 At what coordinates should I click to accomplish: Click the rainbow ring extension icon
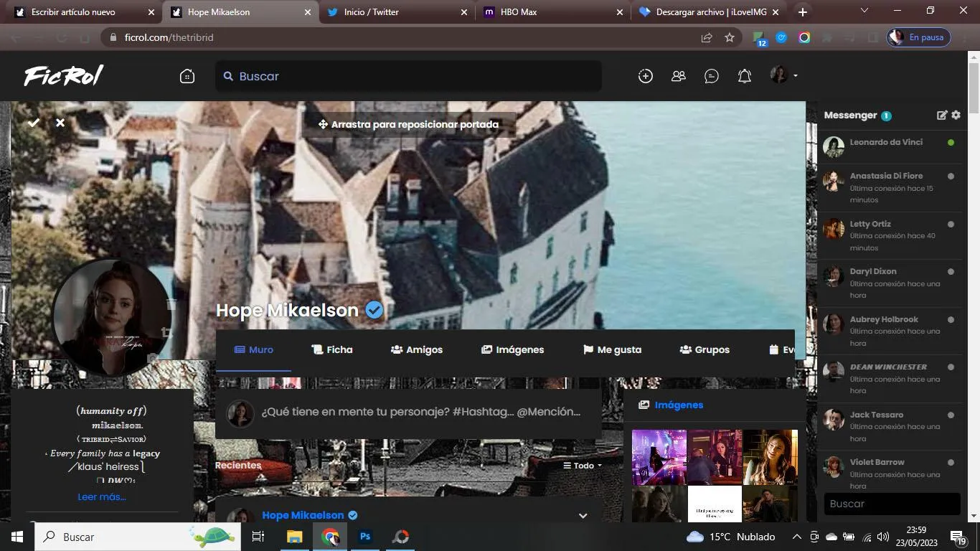[x=804, y=37]
